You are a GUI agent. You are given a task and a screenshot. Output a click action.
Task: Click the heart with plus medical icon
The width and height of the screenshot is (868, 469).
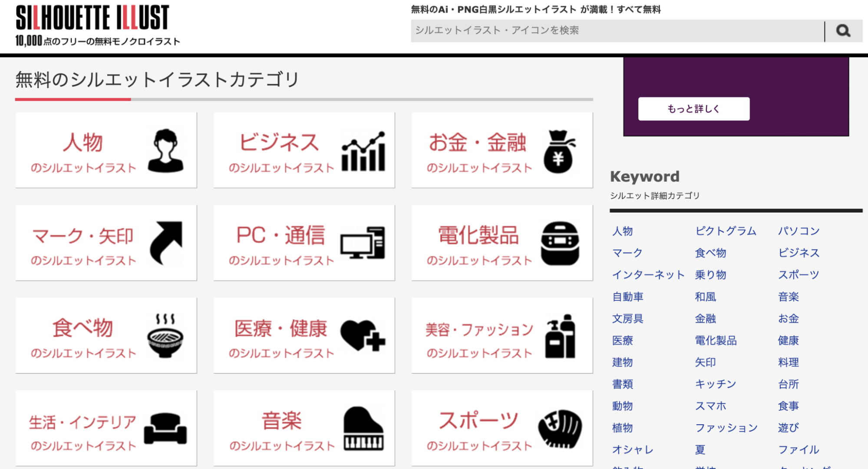[363, 336]
